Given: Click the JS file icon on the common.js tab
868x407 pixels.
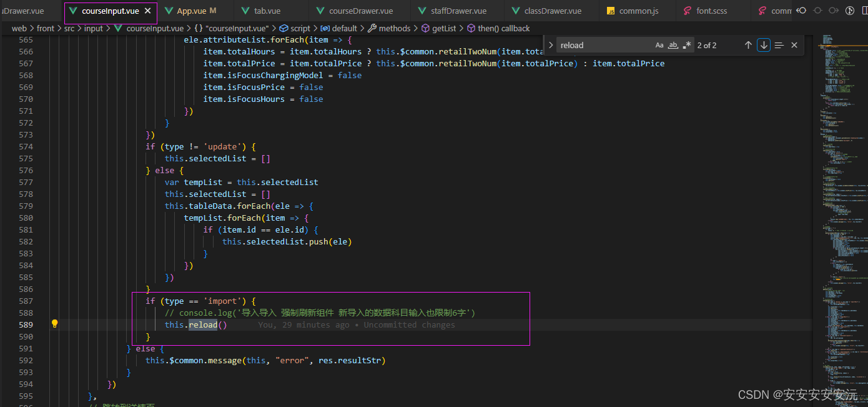Looking at the screenshot, I should (x=611, y=11).
